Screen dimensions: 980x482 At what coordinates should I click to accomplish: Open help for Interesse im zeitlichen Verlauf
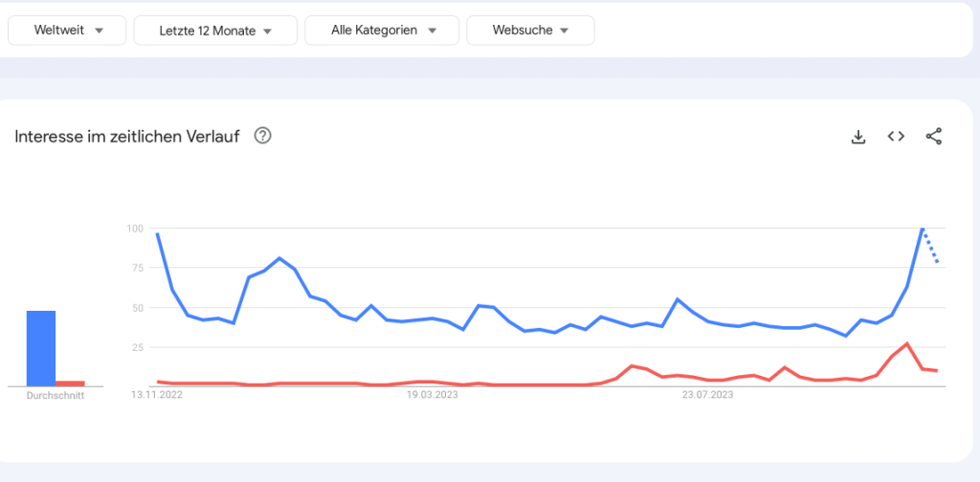(x=263, y=136)
